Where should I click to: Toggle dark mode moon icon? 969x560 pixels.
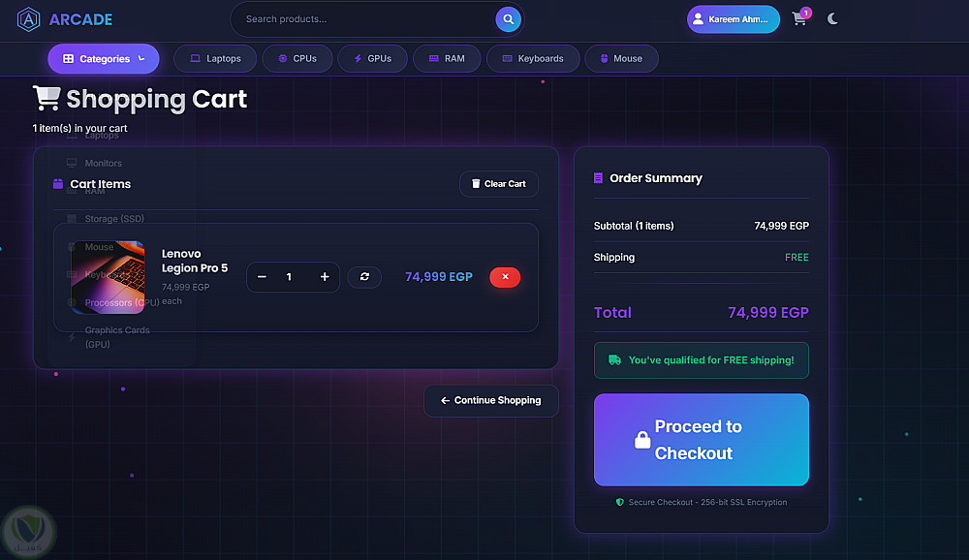tap(832, 19)
